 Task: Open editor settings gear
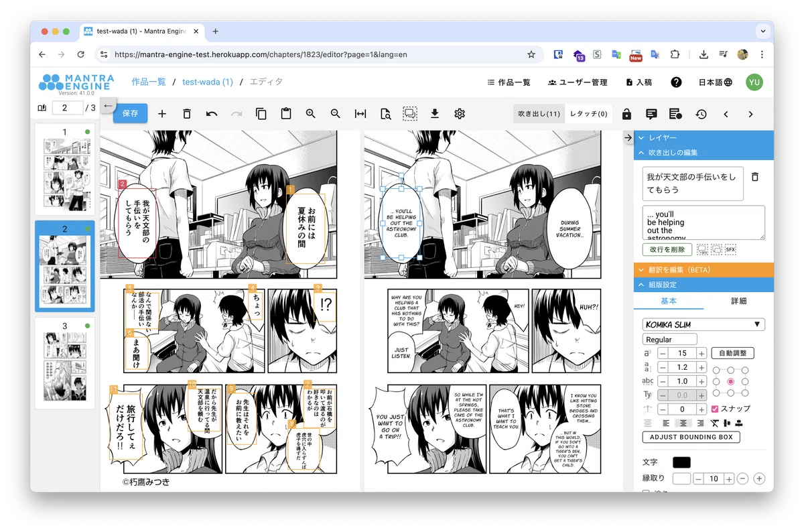[x=460, y=114]
